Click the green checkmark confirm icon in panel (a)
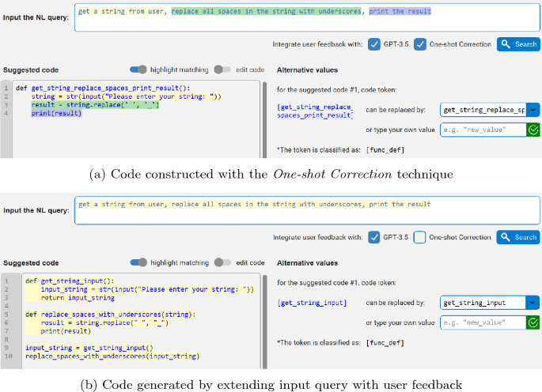542x392 pixels. pos(533,130)
